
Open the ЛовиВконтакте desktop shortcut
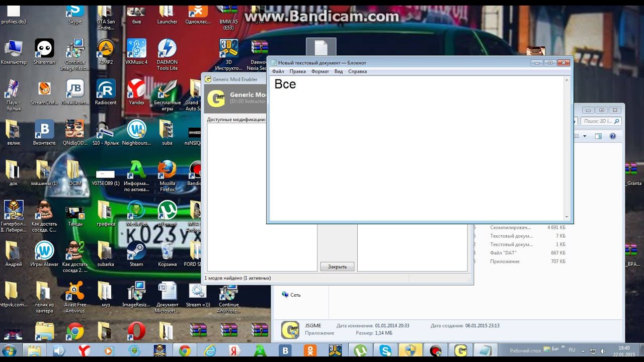75,92
